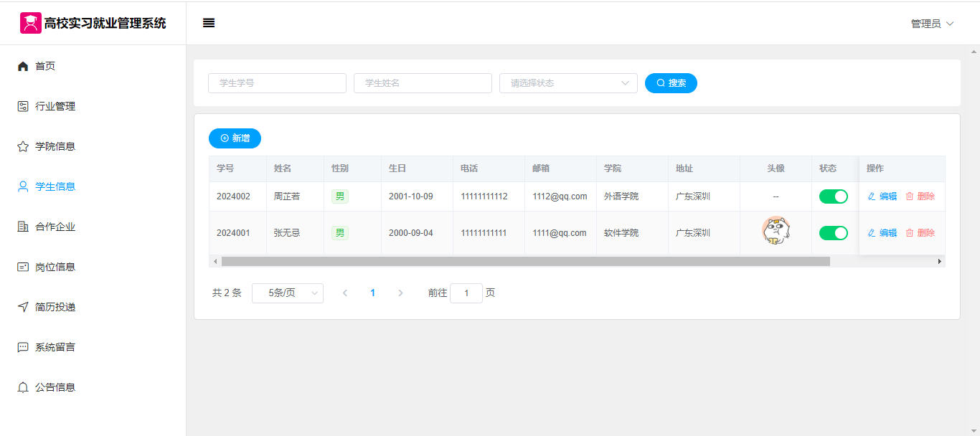The height and width of the screenshot is (436, 980).
Task: Open the 请选择状态 status dropdown
Action: point(567,83)
